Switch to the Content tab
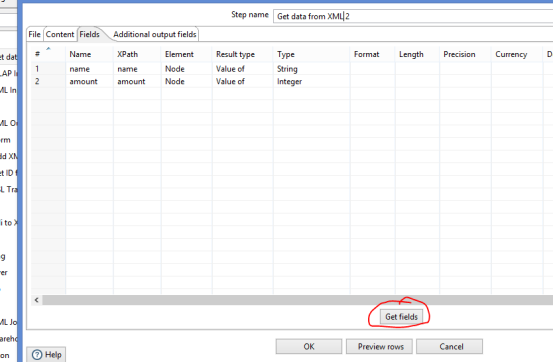 pyautogui.click(x=60, y=34)
